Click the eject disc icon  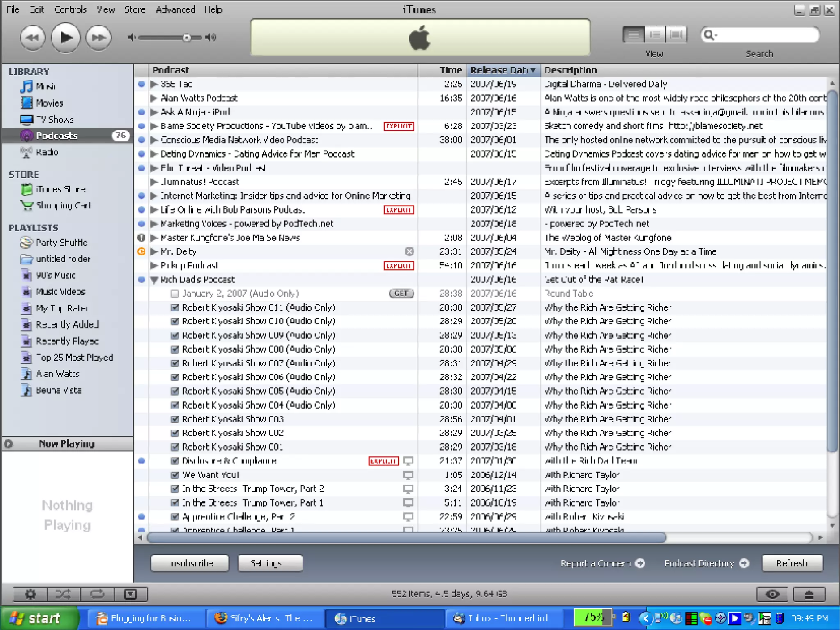click(x=808, y=594)
